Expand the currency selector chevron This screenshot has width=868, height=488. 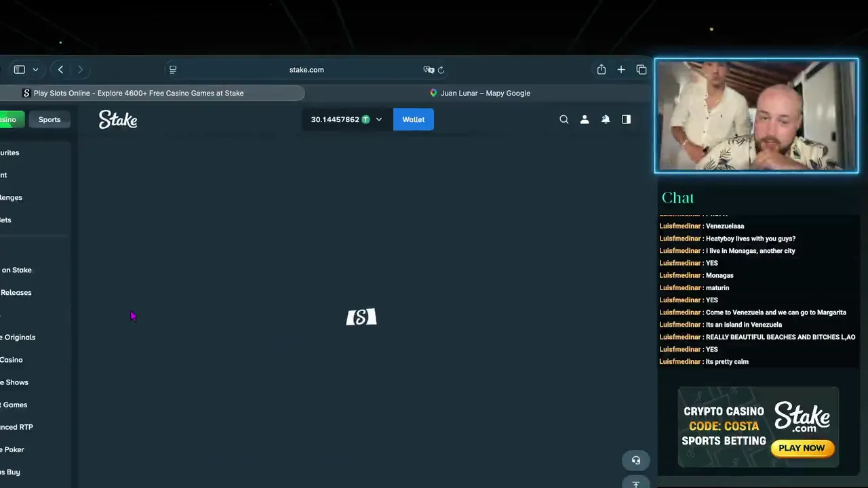(x=379, y=119)
